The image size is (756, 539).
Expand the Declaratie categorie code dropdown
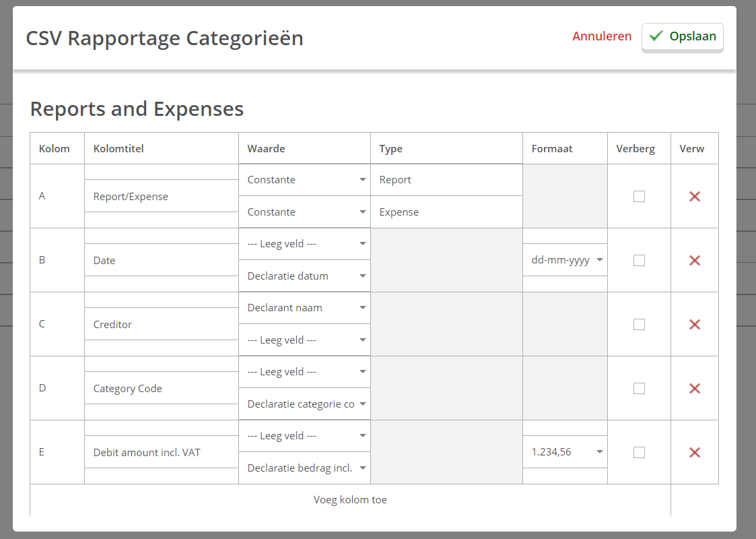[304, 404]
